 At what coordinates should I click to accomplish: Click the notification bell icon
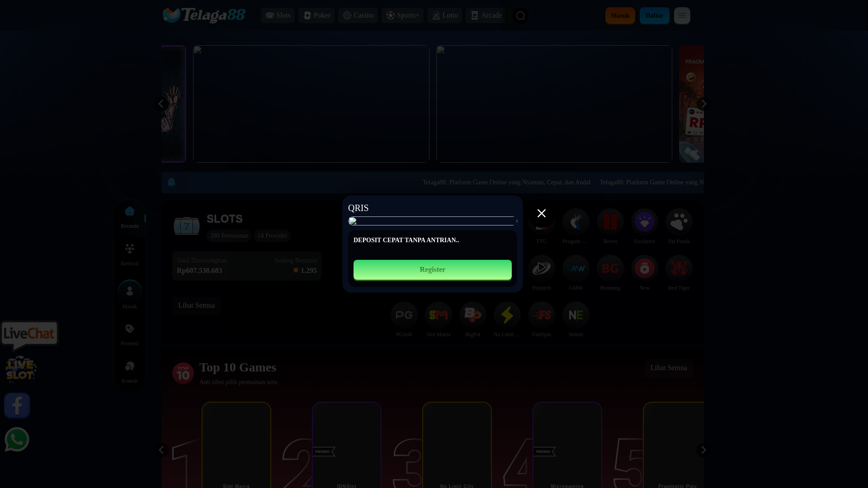tap(171, 182)
